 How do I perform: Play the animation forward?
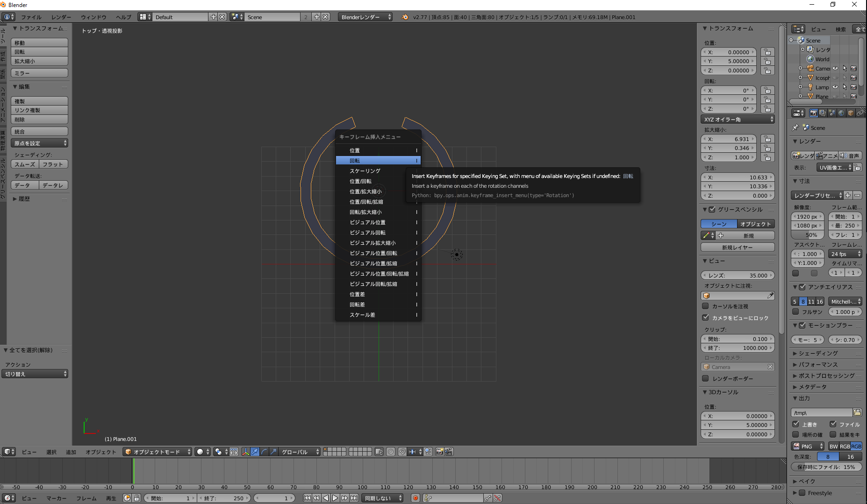coord(335,498)
